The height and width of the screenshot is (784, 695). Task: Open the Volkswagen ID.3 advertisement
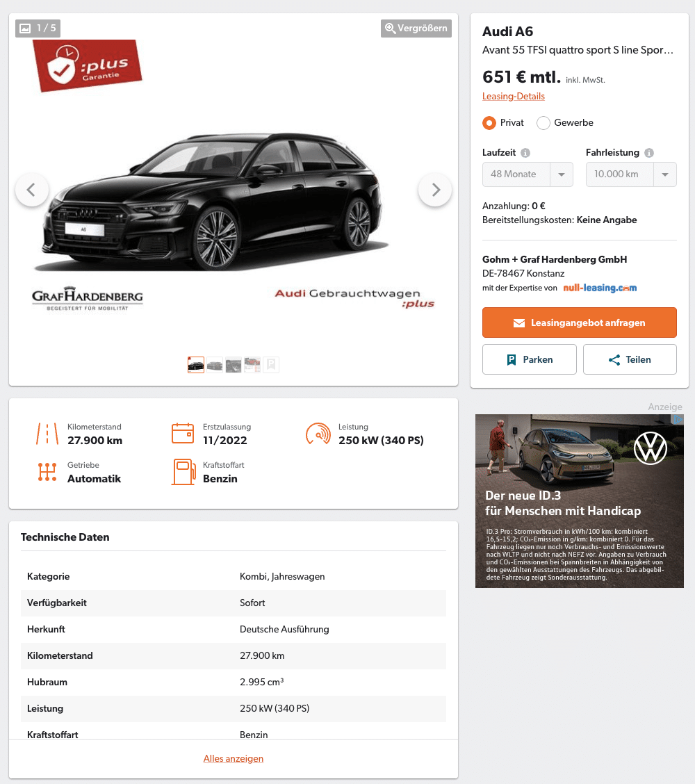coord(580,501)
